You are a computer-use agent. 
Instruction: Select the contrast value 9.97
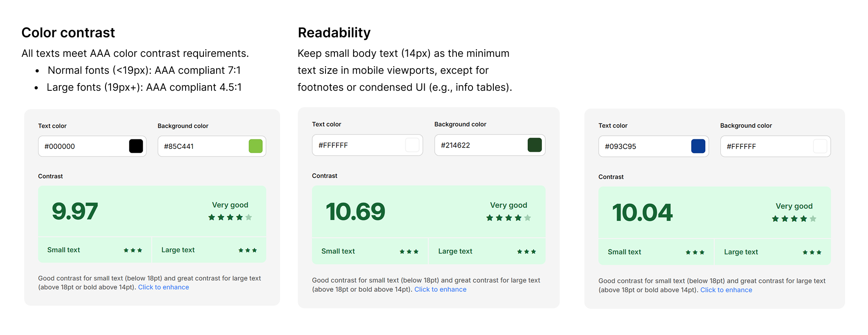(x=75, y=211)
